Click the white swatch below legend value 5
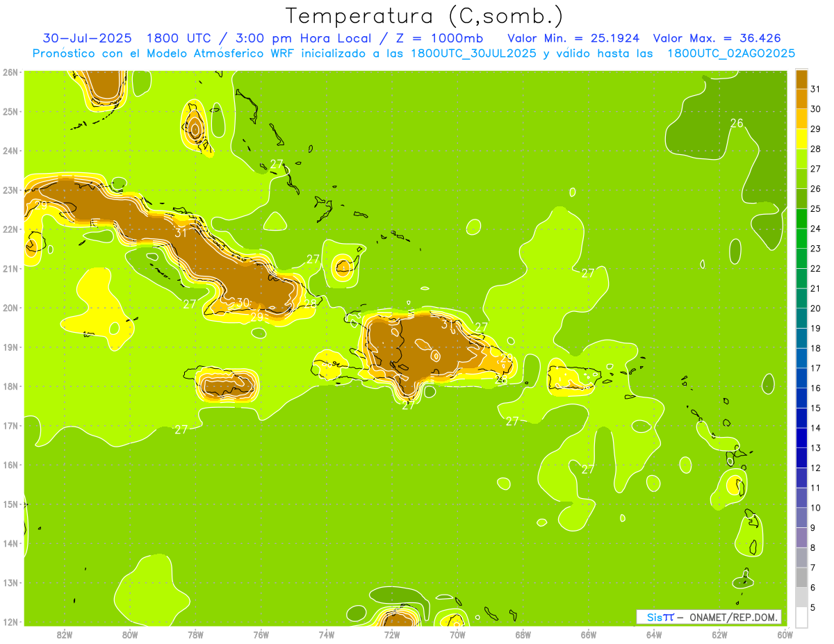This screenshot has height=644, width=834. (x=801, y=617)
